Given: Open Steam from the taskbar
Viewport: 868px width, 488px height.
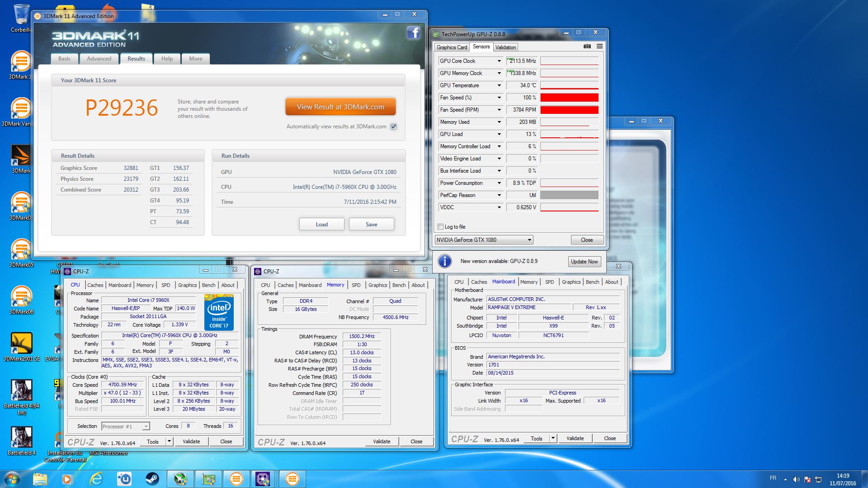Looking at the screenshot, I should pos(152,479).
